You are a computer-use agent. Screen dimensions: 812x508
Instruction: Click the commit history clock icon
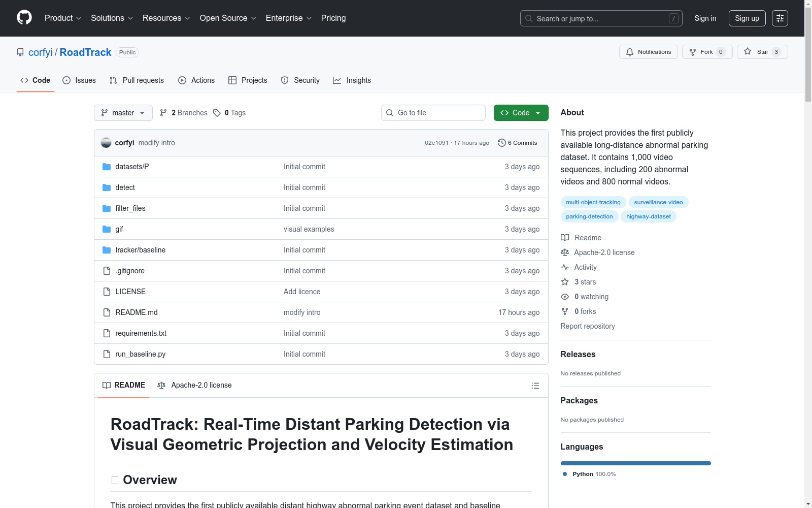pyautogui.click(x=502, y=143)
